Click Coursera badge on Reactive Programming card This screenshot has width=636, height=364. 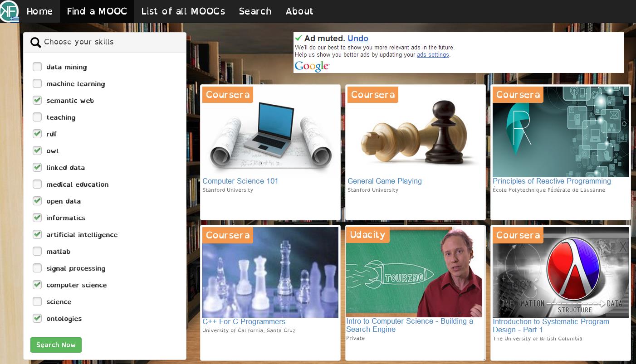[x=518, y=95]
